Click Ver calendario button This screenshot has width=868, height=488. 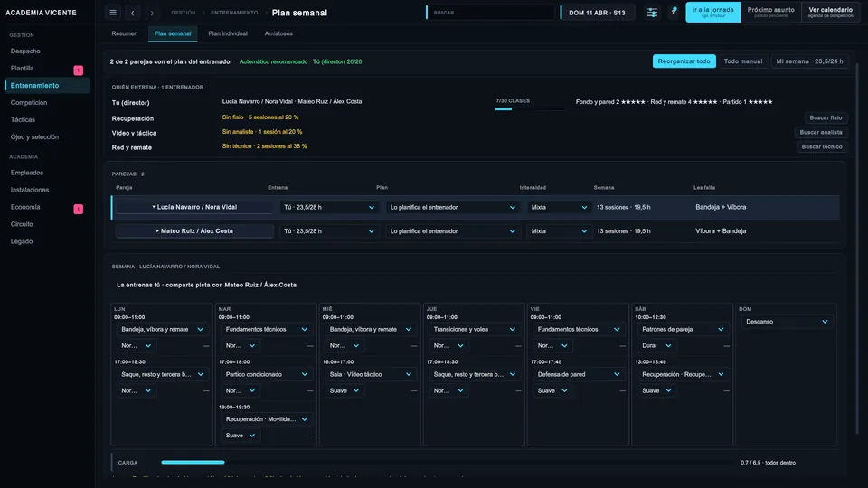point(830,12)
